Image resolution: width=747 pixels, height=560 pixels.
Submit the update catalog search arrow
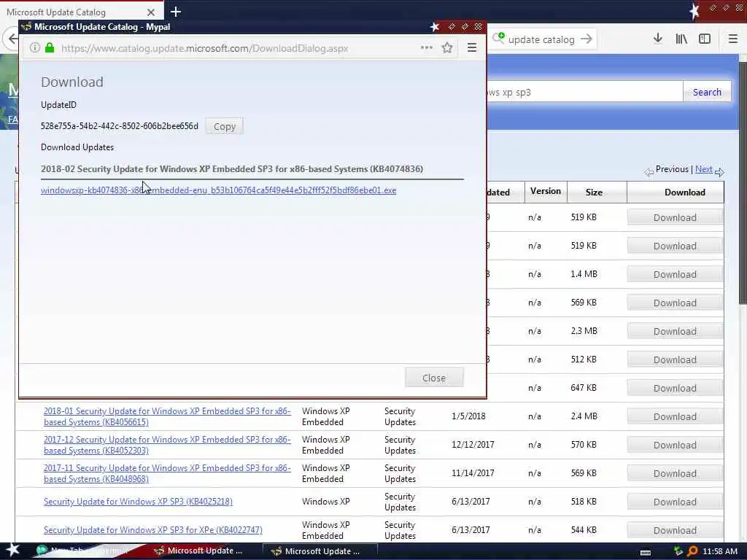click(x=587, y=39)
